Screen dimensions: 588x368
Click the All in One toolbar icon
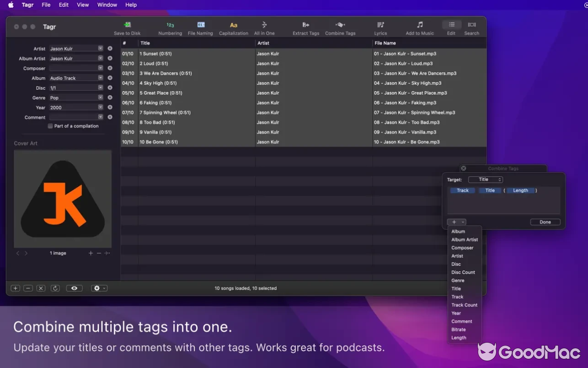pos(264,27)
